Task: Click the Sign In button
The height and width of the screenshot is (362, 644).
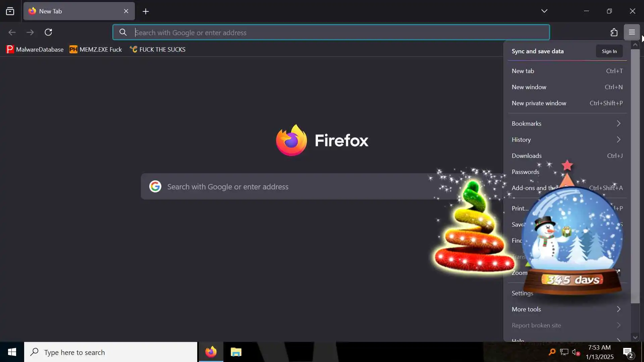Action: click(609, 51)
